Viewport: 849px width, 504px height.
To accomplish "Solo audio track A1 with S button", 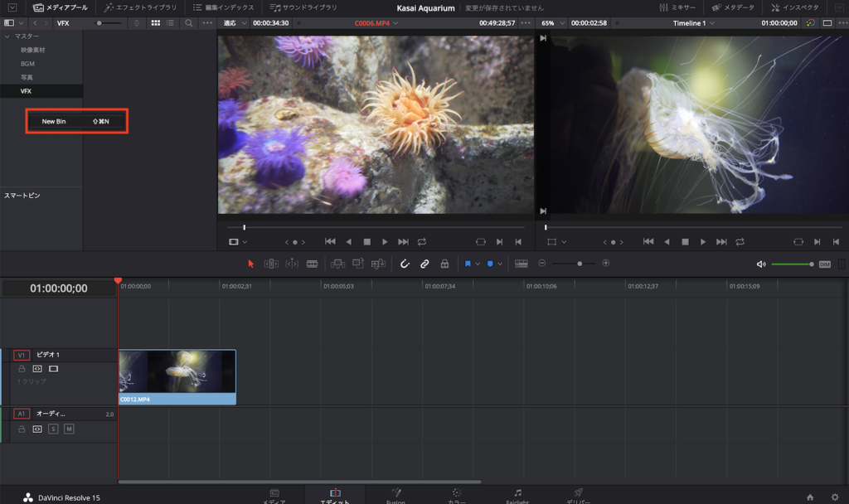I will click(x=53, y=429).
